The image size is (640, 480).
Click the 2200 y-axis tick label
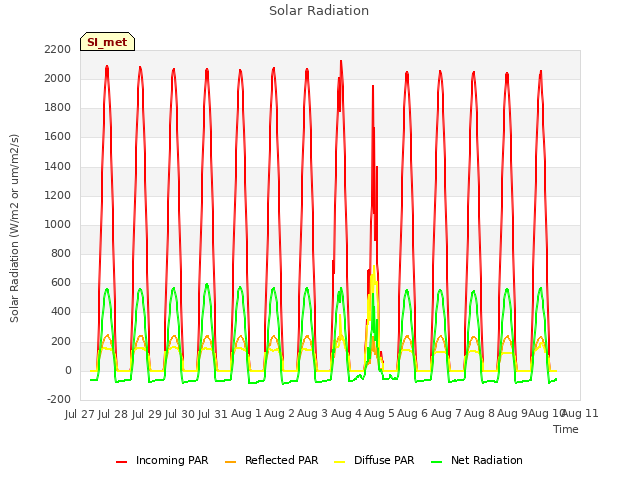click(x=58, y=49)
